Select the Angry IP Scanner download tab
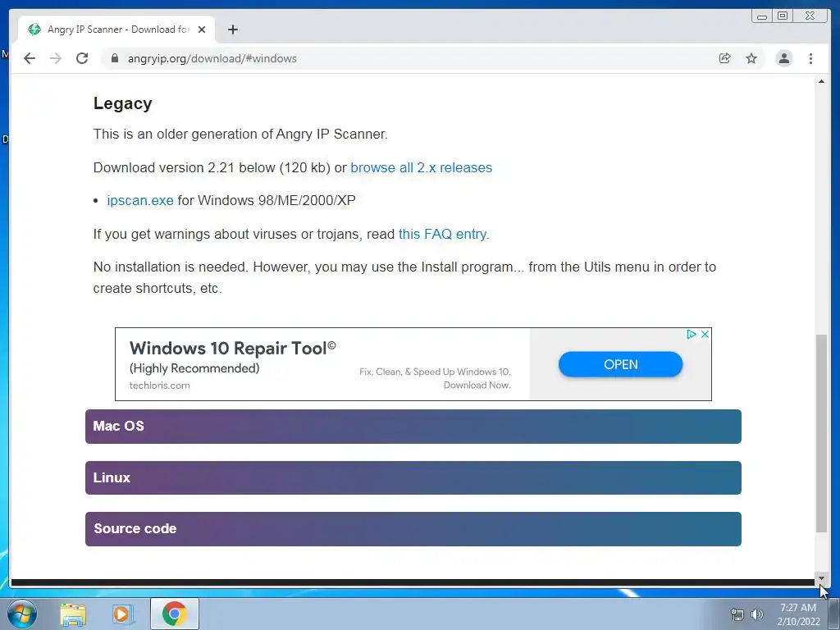The width and height of the screenshot is (840, 630). [x=116, y=30]
